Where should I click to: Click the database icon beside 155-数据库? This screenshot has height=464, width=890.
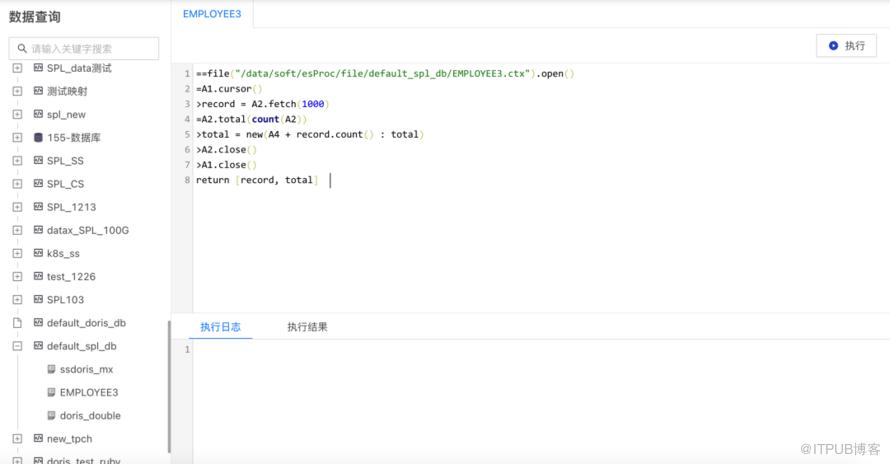point(38,138)
